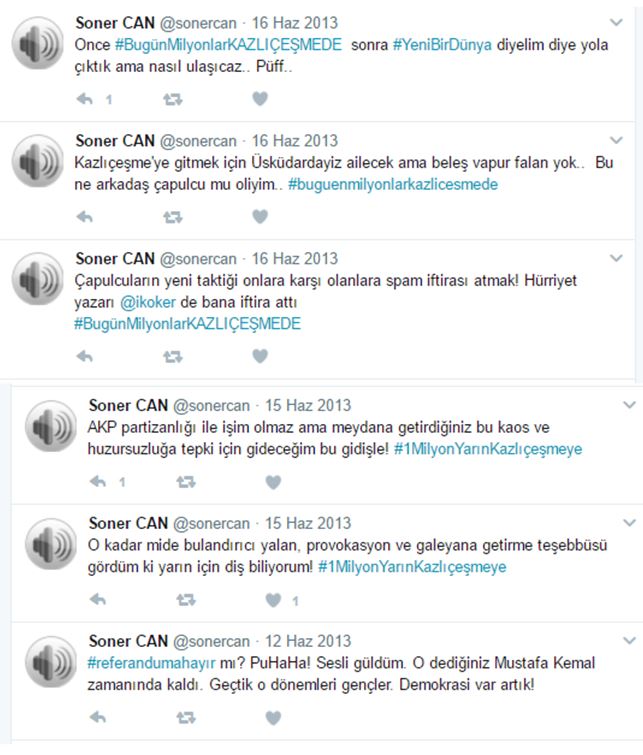Open chevron menu on 12 Haz tweet

point(630,641)
